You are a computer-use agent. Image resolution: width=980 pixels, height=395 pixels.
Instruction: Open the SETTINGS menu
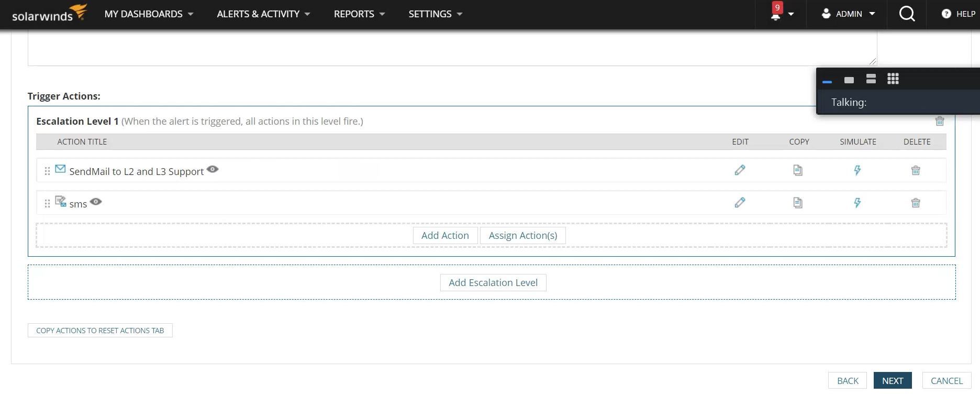click(435, 14)
